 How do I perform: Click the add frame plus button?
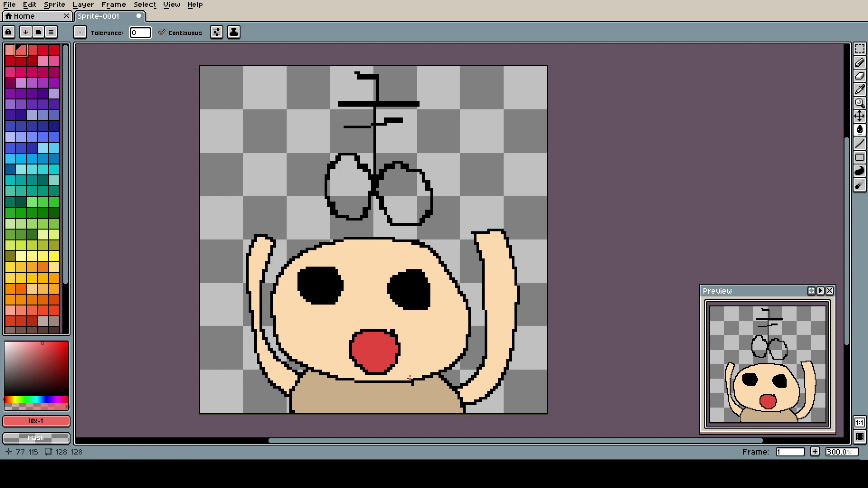815,452
